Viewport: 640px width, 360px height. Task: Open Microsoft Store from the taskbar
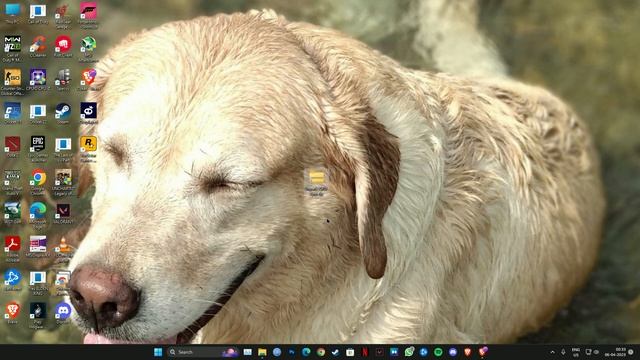pos(350,352)
